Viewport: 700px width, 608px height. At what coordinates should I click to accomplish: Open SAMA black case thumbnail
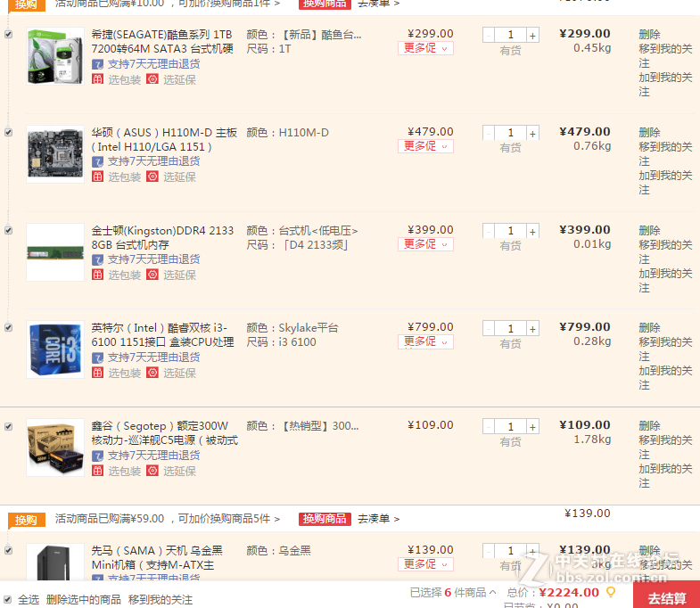(x=55, y=563)
